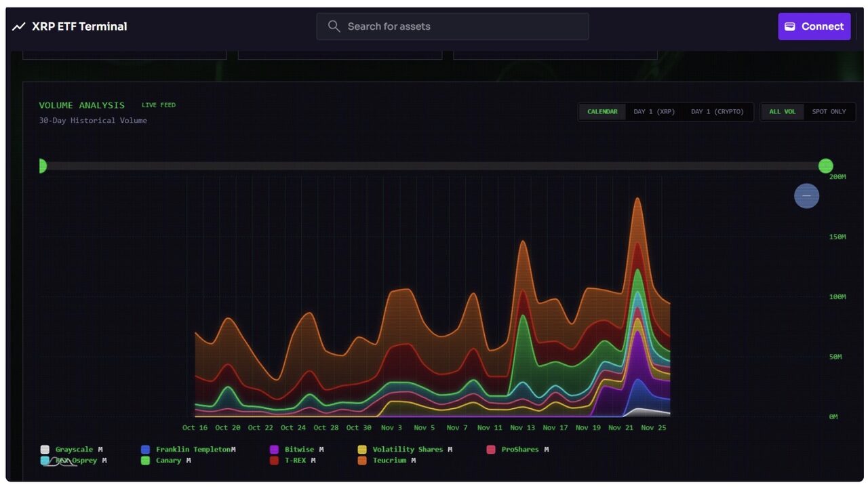Click the Franklin Templeton blue legend icon
868x487 pixels.
tap(145, 450)
